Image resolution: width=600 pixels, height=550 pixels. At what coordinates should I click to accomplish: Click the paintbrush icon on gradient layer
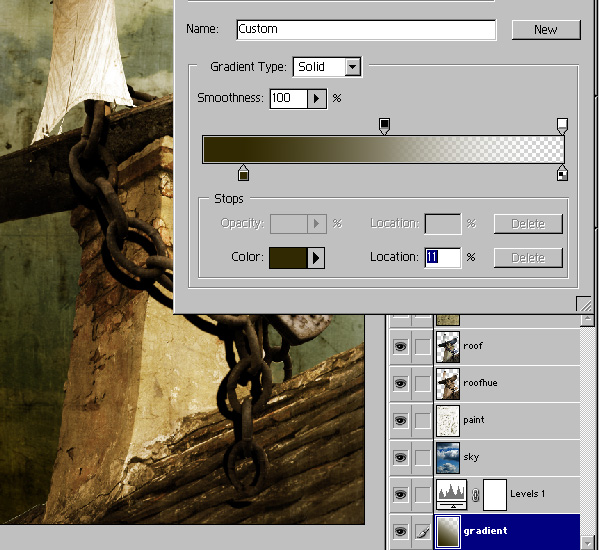coord(422,531)
